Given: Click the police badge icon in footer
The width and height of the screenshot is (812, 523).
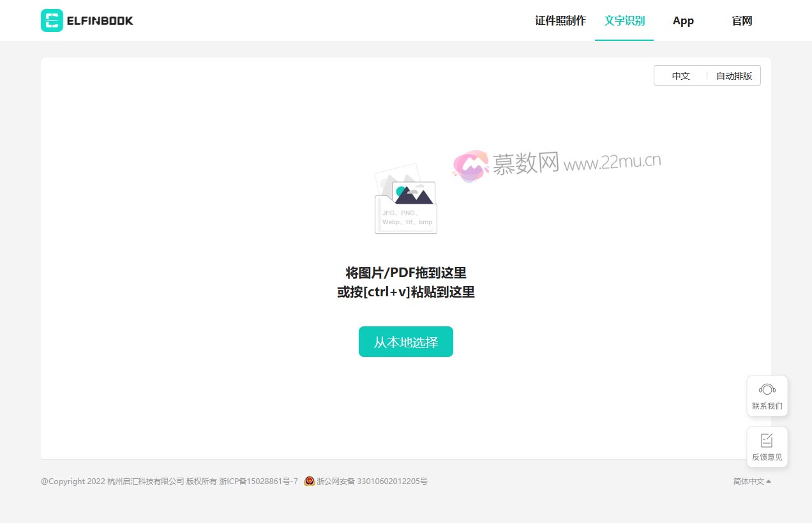Looking at the screenshot, I should click(x=309, y=481).
